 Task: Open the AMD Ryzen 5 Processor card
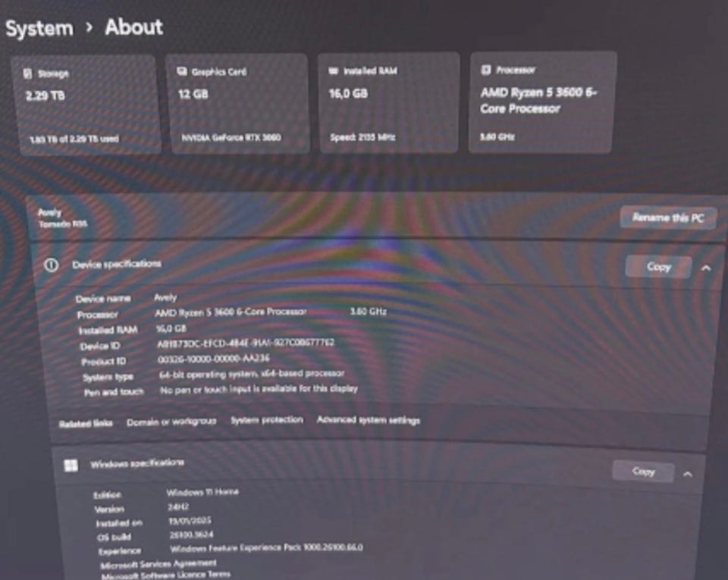pyautogui.click(x=542, y=102)
